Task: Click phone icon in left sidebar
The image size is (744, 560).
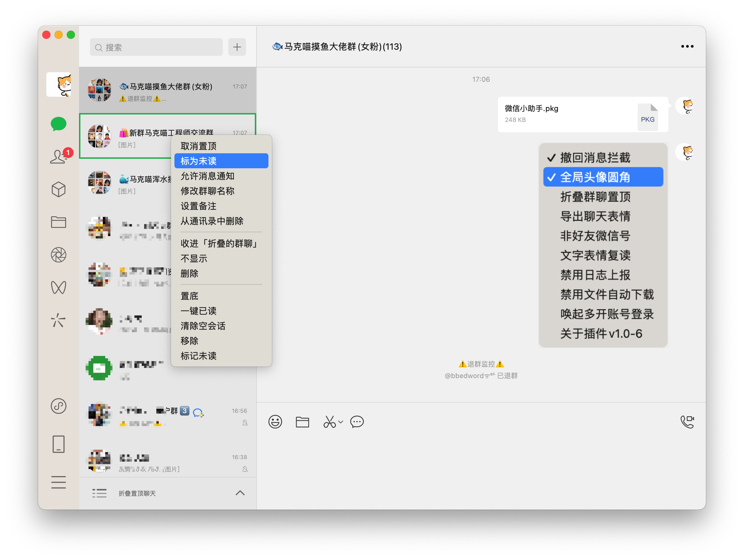Action: [58, 444]
